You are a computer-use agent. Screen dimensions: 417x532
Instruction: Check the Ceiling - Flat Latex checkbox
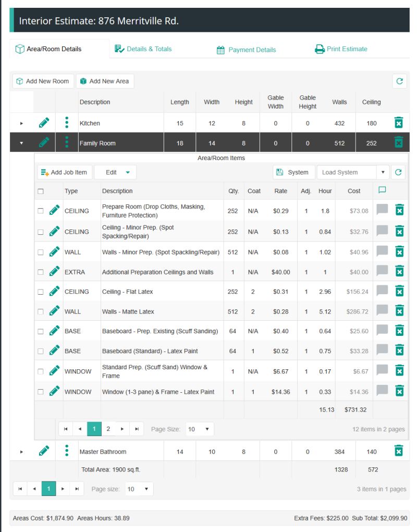41,292
